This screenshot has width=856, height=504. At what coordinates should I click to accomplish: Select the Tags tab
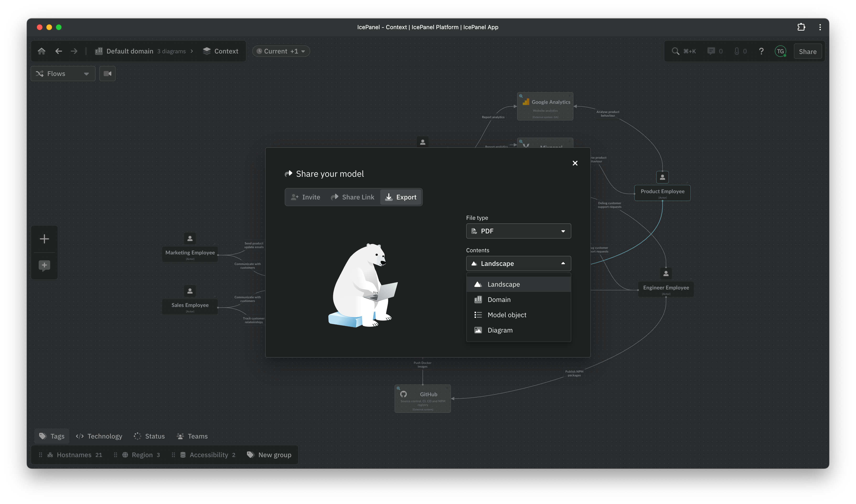52,436
